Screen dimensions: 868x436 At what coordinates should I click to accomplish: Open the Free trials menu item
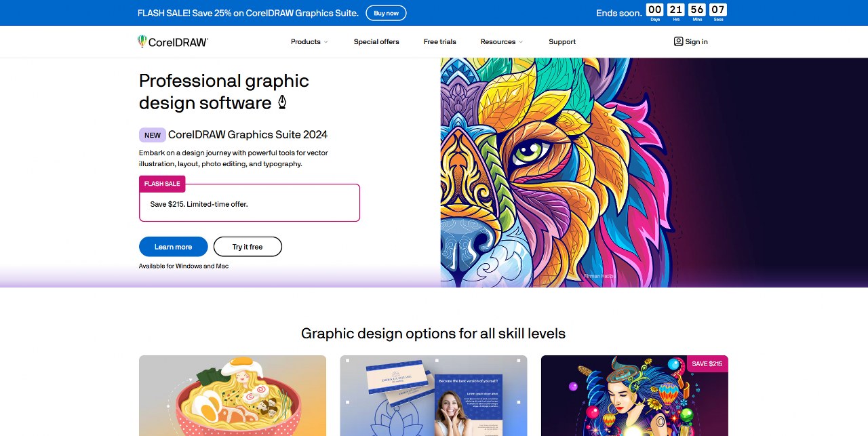click(x=440, y=42)
